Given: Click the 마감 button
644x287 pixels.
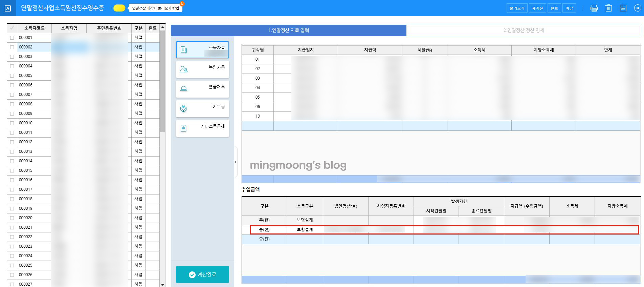Looking at the screenshot, I should 569,8.
